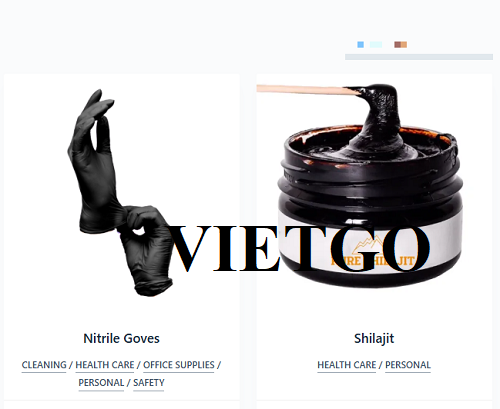
Task: Click the gray horizontal bar
Action: tap(419, 57)
